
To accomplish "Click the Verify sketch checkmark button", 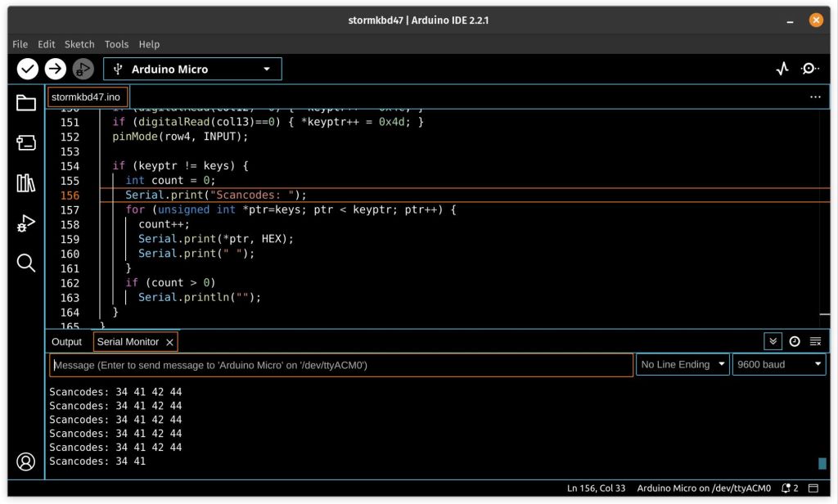I will coord(28,70).
